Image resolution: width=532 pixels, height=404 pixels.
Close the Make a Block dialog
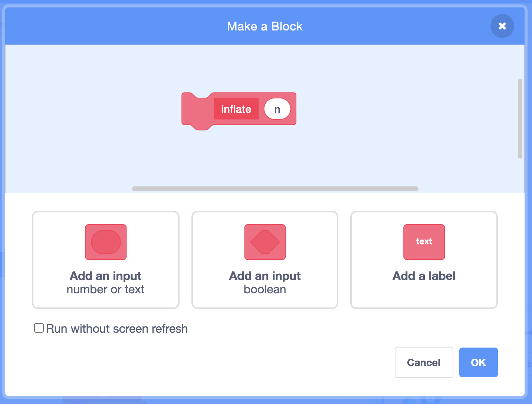click(x=502, y=26)
